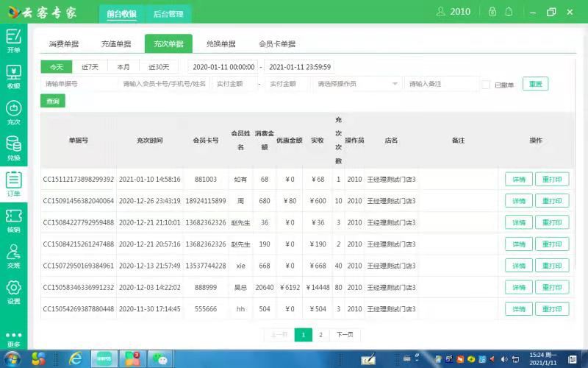Click 下一页 next page button
The height and width of the screenshot is (368, 588).
pyautogui.click(x=345, y=335)
